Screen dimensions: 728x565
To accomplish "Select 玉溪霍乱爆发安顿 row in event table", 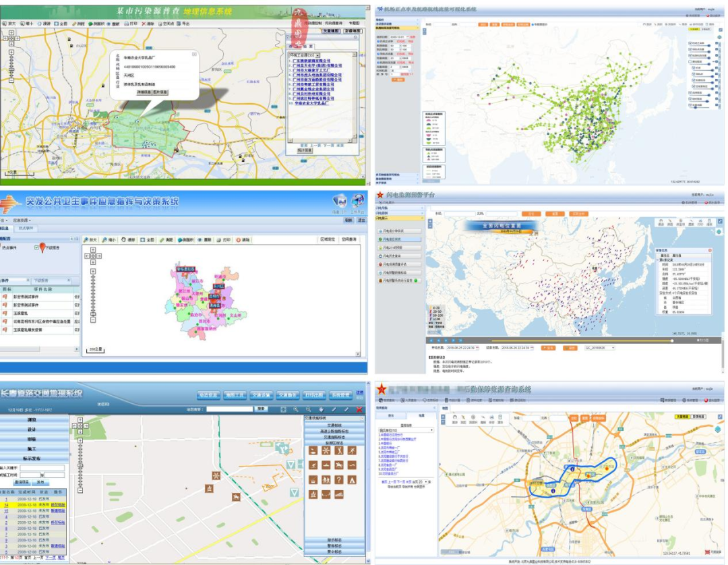I will click(40, 330).
